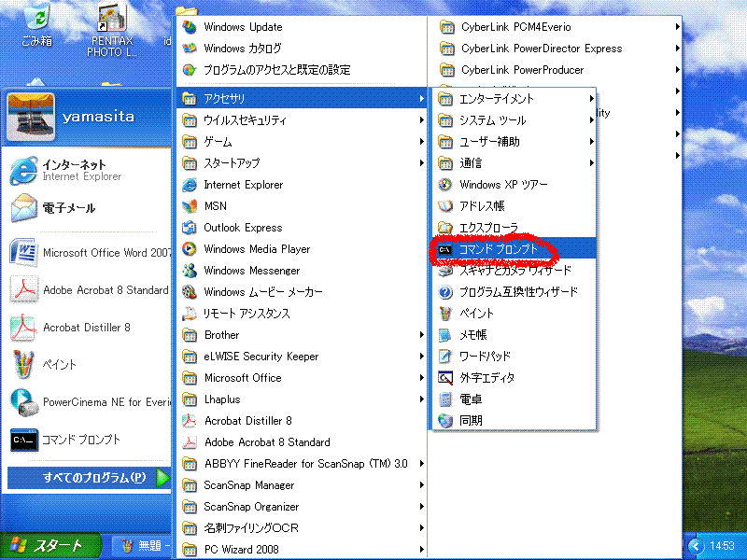747x560 pixels.
Task: Open Lhaplus program group
Action: tap(302, 399)
